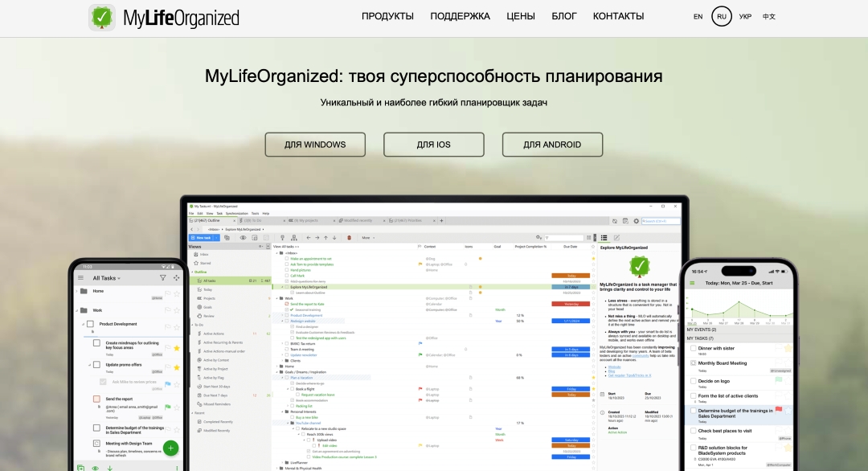Viewport: 868px width, 471px height.
Task: Click the Search (Ctrl+F) field in desktop app
Action: (661, 221)
